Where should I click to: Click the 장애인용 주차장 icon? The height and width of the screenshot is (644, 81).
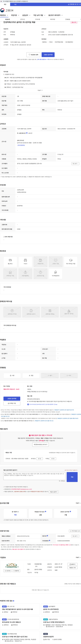point(12,312)
